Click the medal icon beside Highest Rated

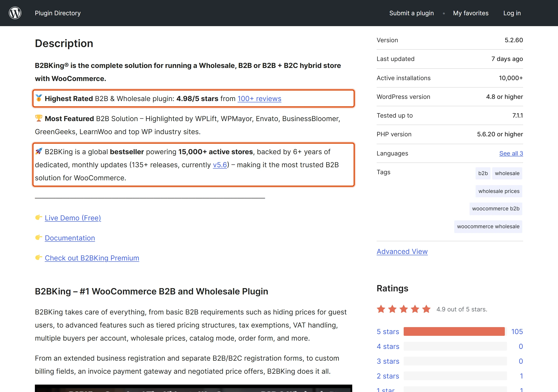coord(39,98)
